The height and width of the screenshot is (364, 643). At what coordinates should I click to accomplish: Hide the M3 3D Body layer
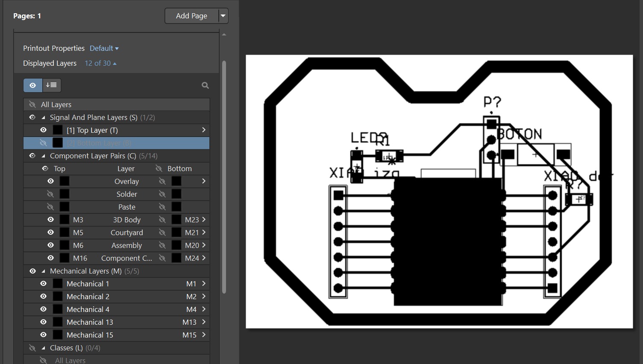51,220
